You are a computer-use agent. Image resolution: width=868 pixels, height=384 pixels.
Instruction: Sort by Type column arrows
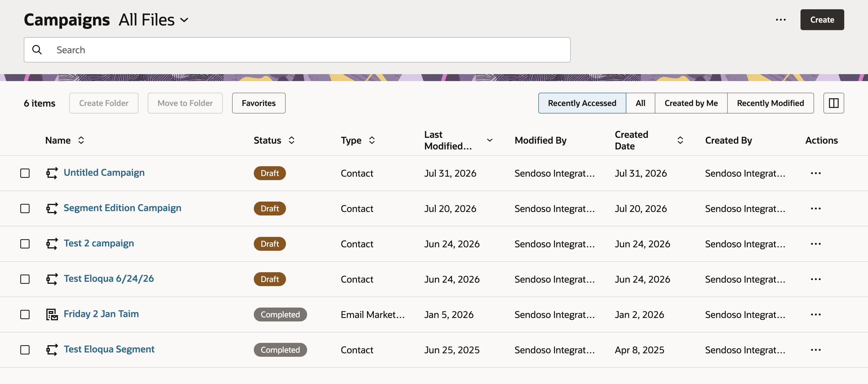372,140
